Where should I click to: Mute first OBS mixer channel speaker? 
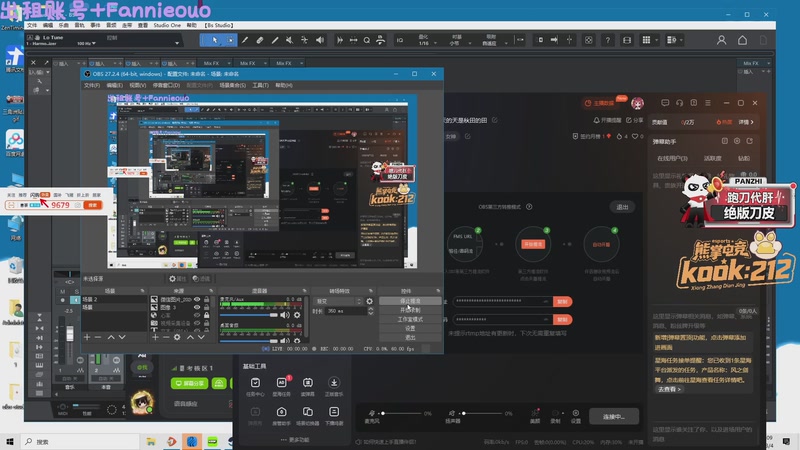click(x=285, y=315)
